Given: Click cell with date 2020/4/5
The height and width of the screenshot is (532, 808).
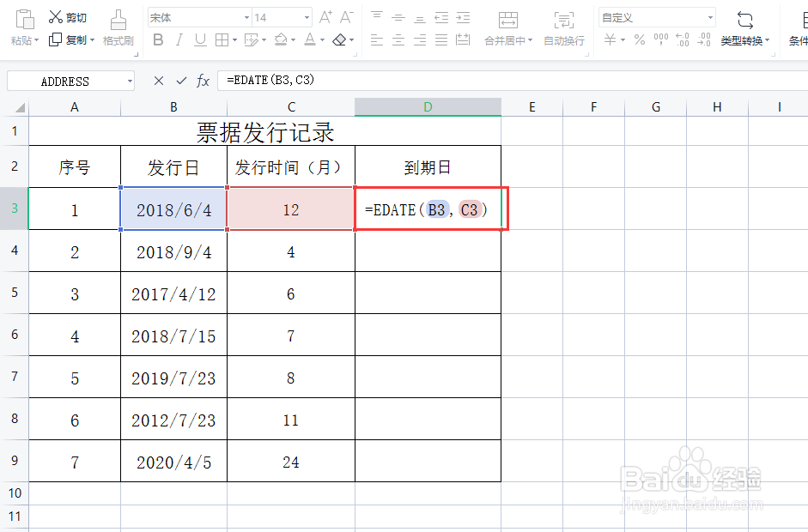Looking at the screenshot, I should (173, 461).
